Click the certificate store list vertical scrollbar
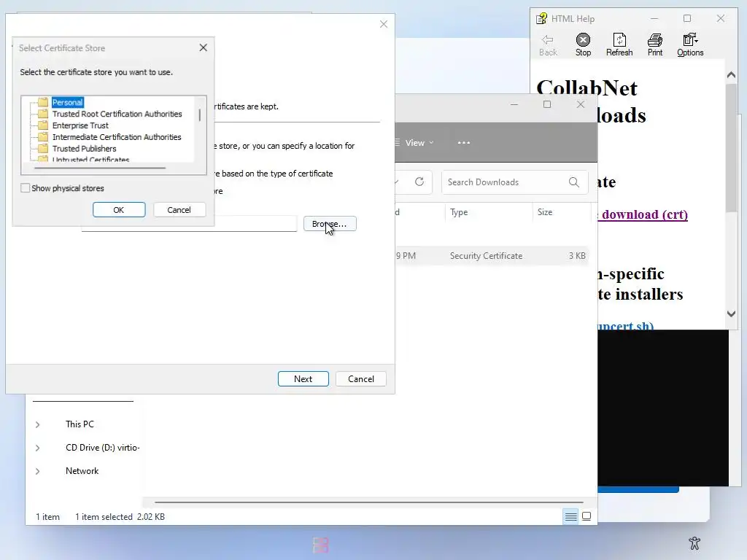747x560 pixels. click(x=200, y=114)
